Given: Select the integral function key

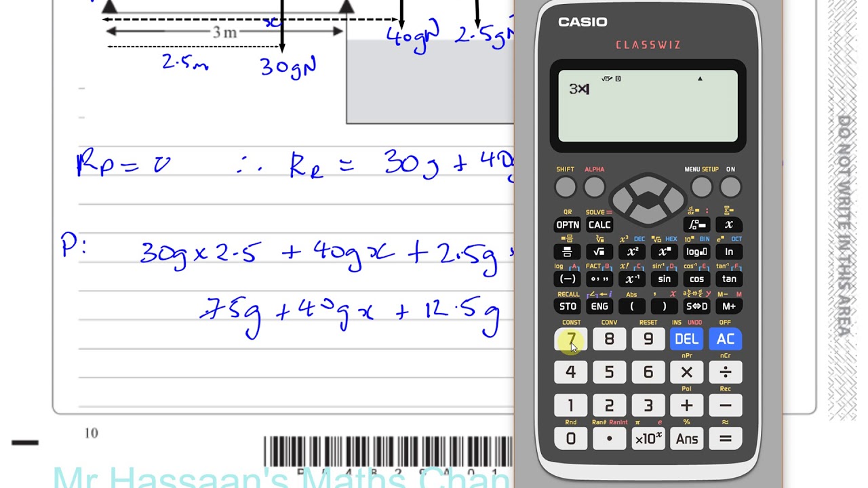Looking at the screenshot, I should pyautogui.click(x=696, y=224).
